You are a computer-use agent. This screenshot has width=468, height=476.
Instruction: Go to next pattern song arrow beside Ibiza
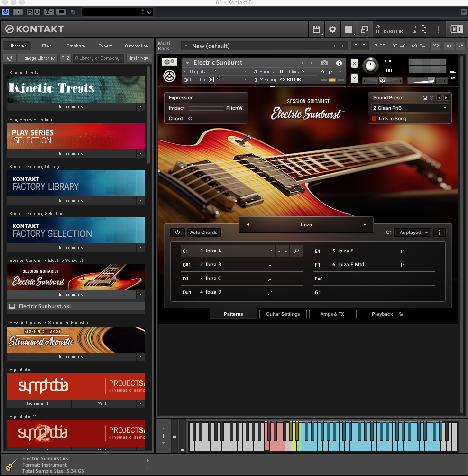(365, 224)
